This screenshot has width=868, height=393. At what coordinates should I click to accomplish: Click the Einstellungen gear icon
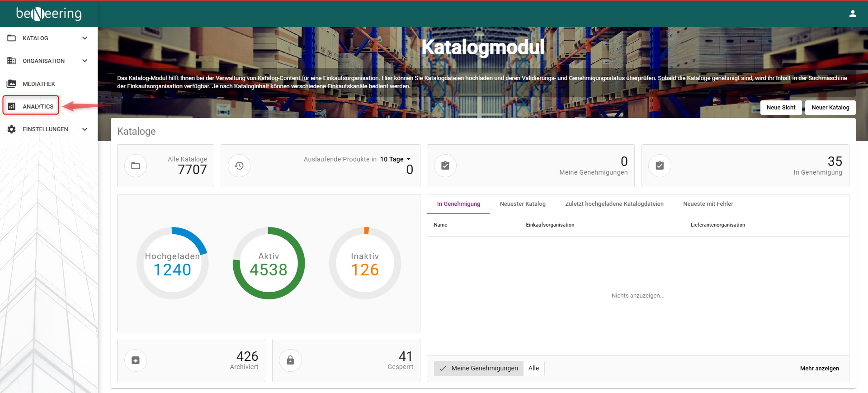click(12, 129)
